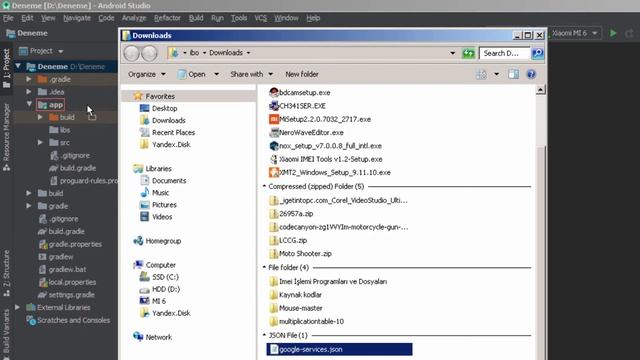640x360 pixels.
Task: Select NeroWaveEditor.exe file
Action: click(x=306, y=133)
